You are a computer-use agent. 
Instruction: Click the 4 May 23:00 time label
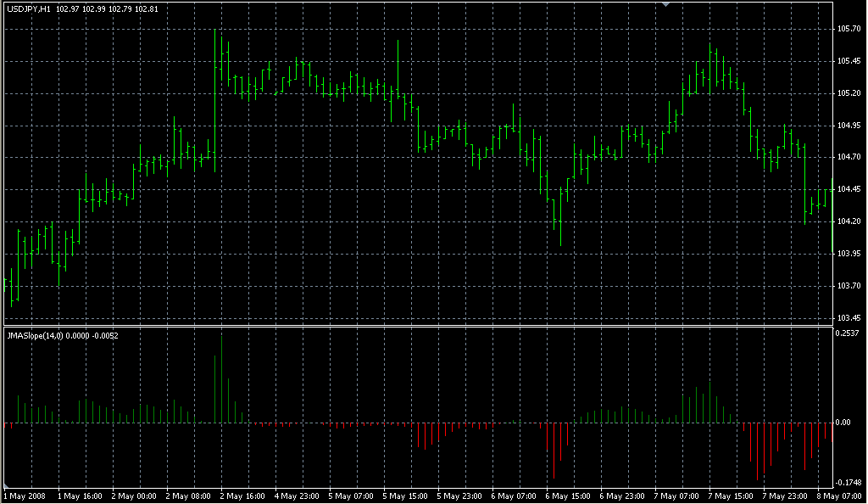(x=295, y=496)
